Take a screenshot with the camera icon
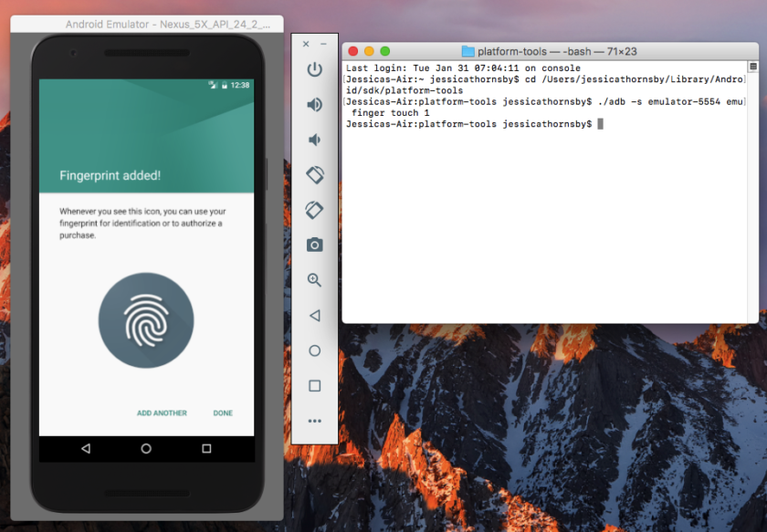The width and height of the screenshot is (767, 532). pyautogui.click(x=314, y=245)
